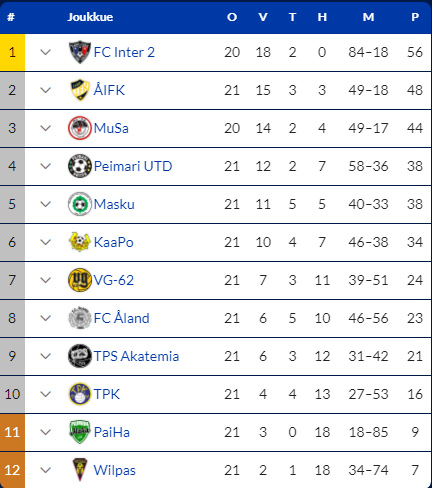This screenshot has width=432, height=488.
Task: Open the FC Åland team link
Action: click(x=122, y=318)
